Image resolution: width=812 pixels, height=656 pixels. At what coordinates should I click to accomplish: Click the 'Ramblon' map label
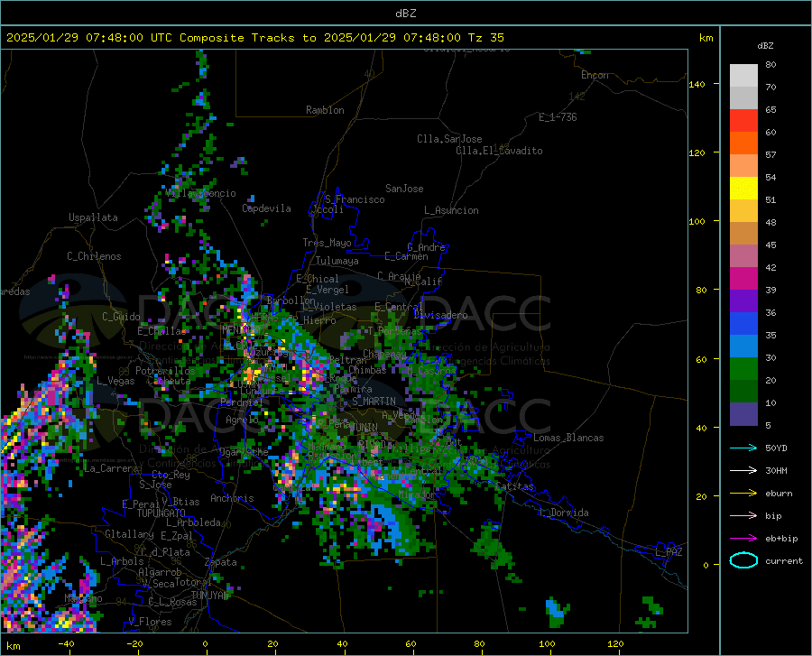tap(325, 110)
